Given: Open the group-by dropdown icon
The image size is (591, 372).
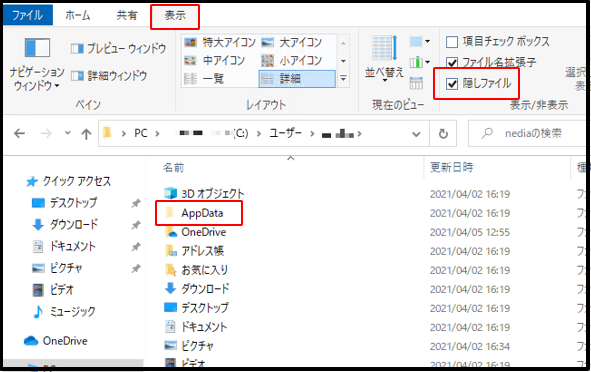Looking at the screenshot, I should pyautogui.click(x=420, y=41).
